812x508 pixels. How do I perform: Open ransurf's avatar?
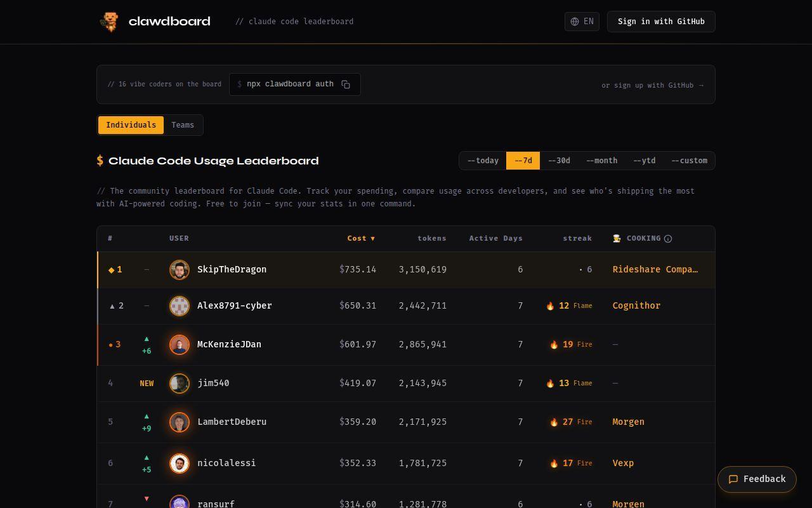180,502
